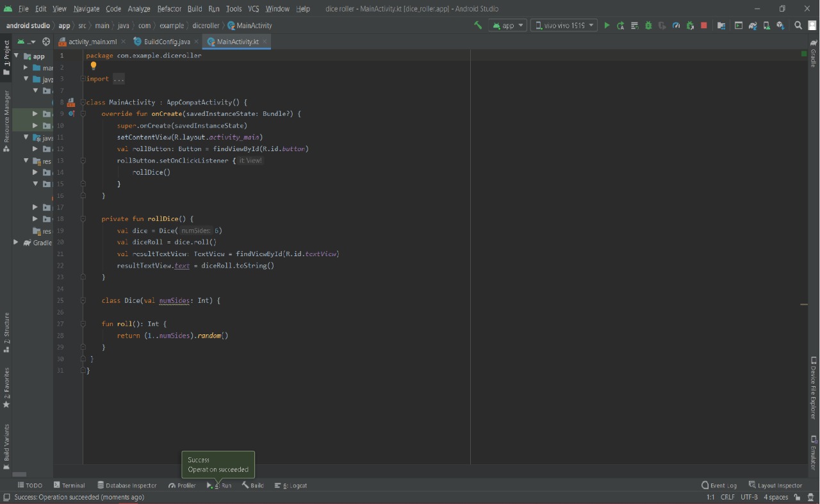Open the Profiler gauge icon in toolbar

(676, 26)
